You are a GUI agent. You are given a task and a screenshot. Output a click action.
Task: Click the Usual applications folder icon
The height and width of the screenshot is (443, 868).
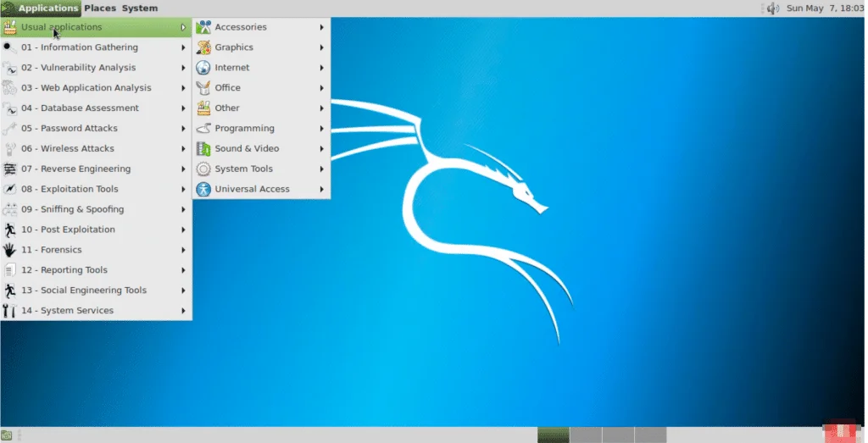point(9,27)
